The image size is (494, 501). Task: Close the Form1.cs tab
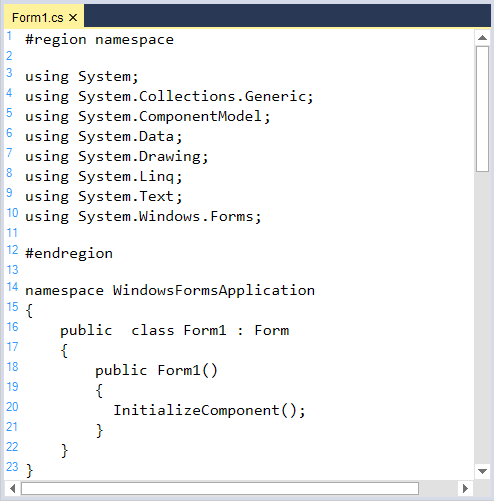click(73, 18)
